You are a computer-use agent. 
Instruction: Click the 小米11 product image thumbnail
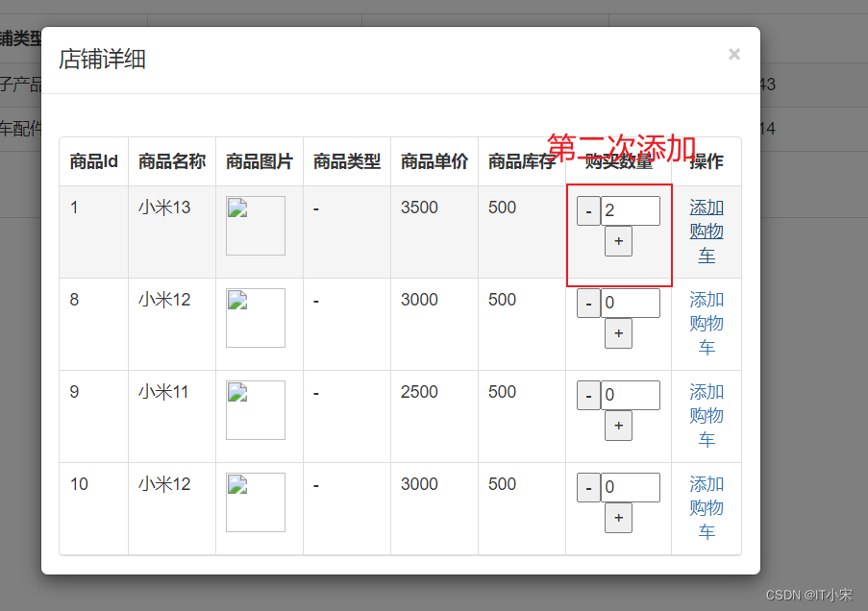255,408
